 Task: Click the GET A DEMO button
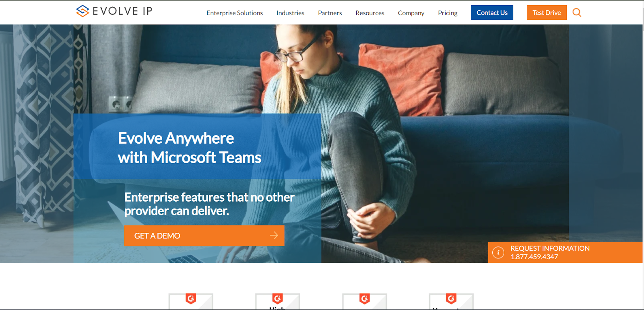click(204, 236)
